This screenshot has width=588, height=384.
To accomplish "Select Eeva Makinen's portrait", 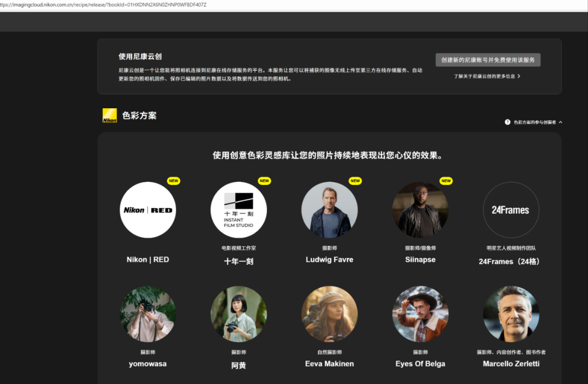I will coord(329,314).
